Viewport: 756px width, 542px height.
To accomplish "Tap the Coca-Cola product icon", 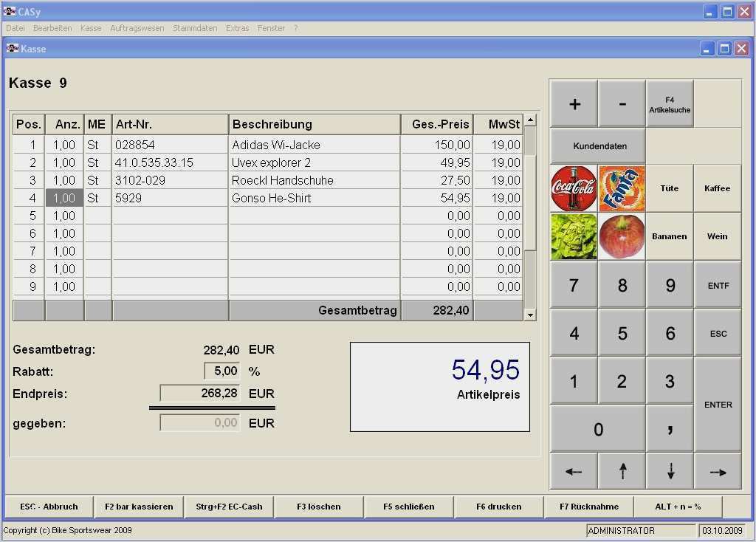I will click(574, 188).
